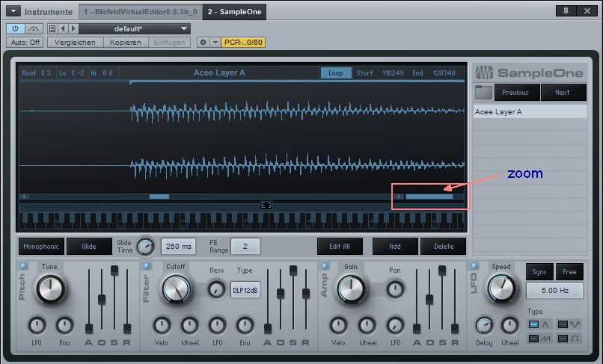The image size is (603, 364).
Task: Click the Next sample button
Action: click(563, 93)
